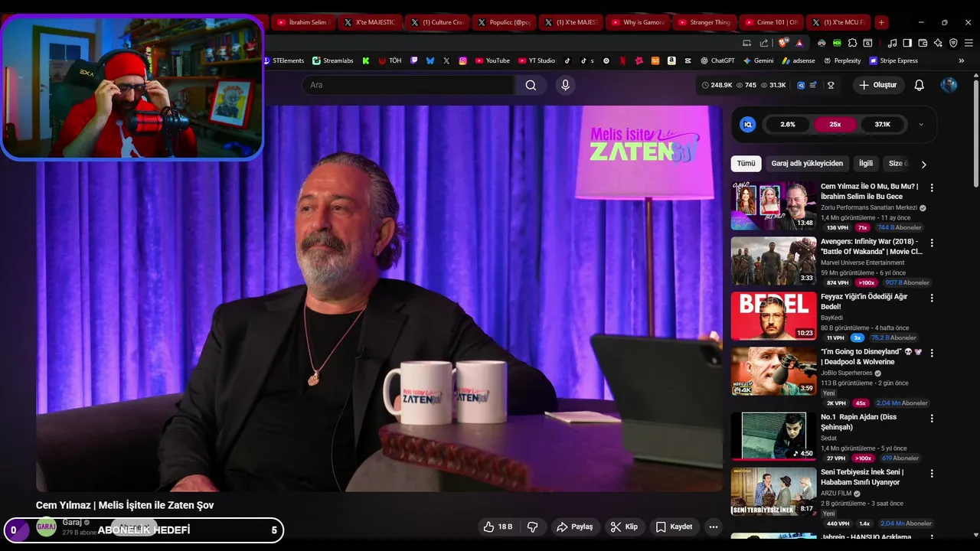Screen dimensions: 980x551
Task: Open the browser wallet icon
Action: pyautogui.click(x=923, y=43)
